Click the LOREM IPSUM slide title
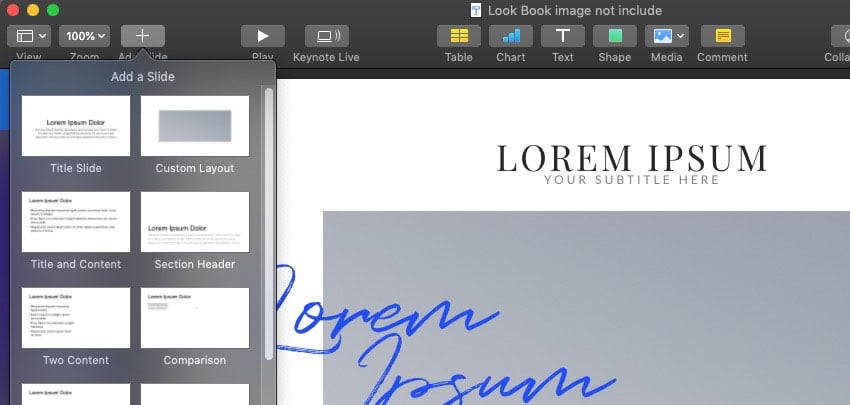Screen dimensions: 850x405 [632, 158]
